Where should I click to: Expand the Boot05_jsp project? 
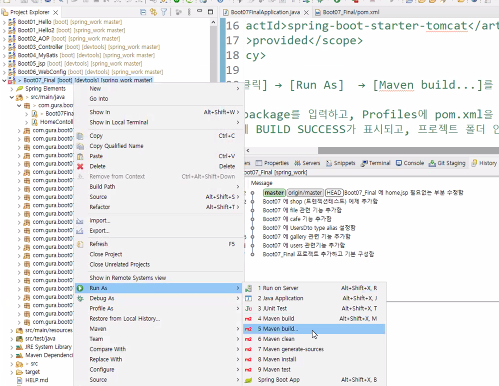point(4,64)
